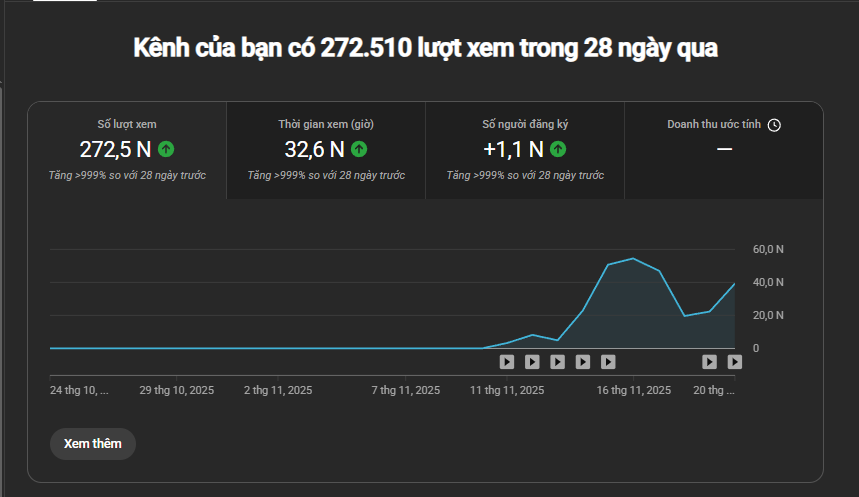Click the comparison text under +1,1 N
This screenshot has width=859, height=497.
pos(525,175)
